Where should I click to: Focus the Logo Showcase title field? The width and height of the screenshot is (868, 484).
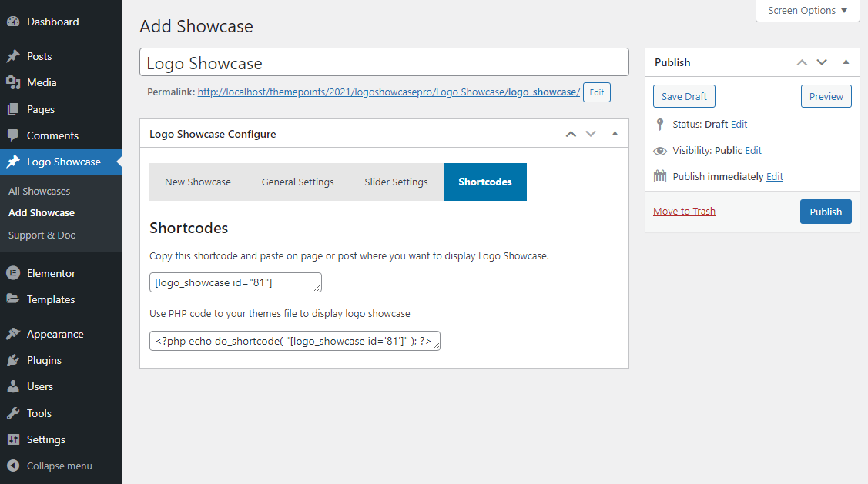(384, 62)
